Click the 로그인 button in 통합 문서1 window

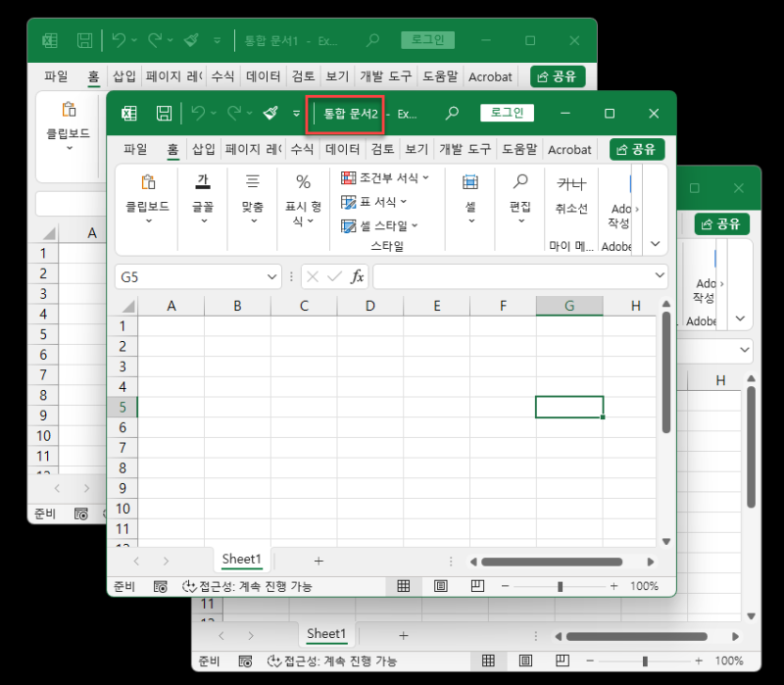427,40
